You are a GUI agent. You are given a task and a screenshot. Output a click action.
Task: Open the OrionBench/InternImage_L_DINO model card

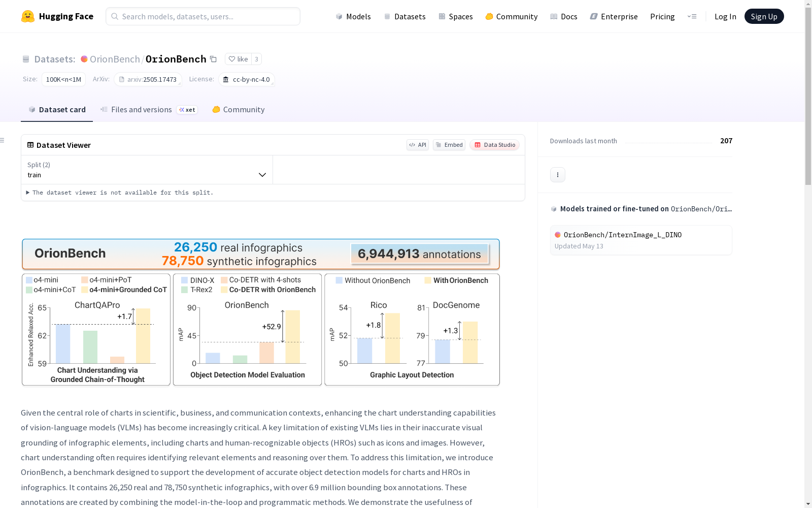pos(641,240)
